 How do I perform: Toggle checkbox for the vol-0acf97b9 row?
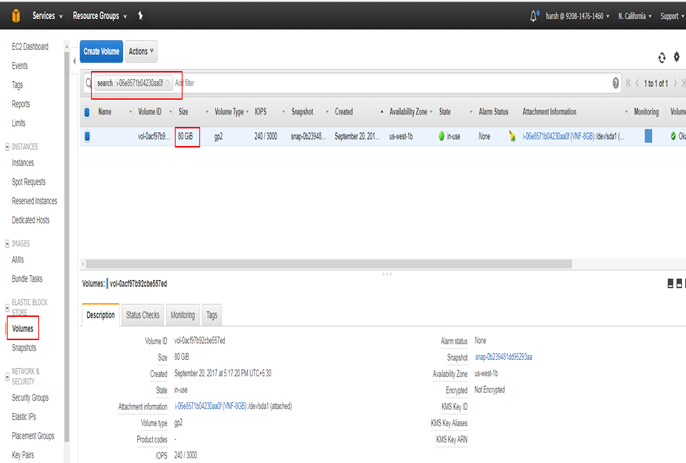point(87,136)
